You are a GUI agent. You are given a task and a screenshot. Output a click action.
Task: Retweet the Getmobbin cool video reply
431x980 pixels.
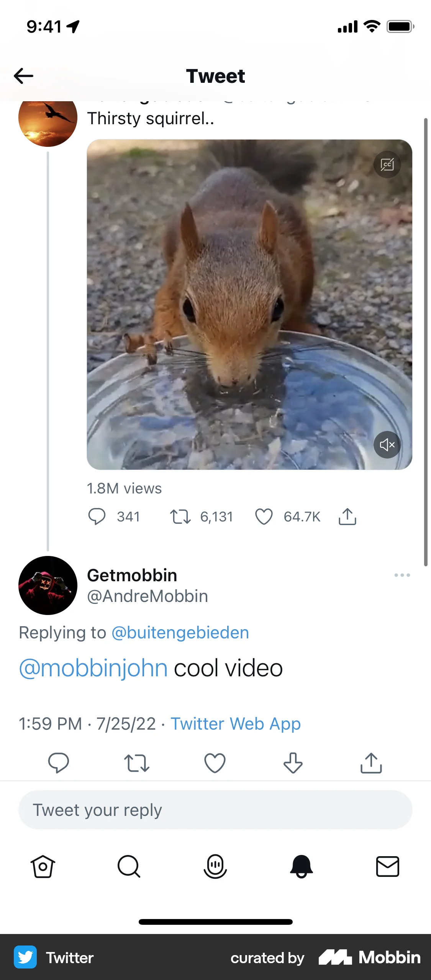pos(137,763)
